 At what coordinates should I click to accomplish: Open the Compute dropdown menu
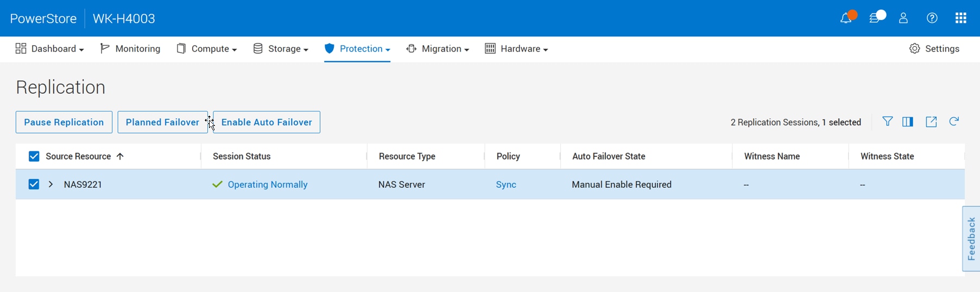(207, 49)
